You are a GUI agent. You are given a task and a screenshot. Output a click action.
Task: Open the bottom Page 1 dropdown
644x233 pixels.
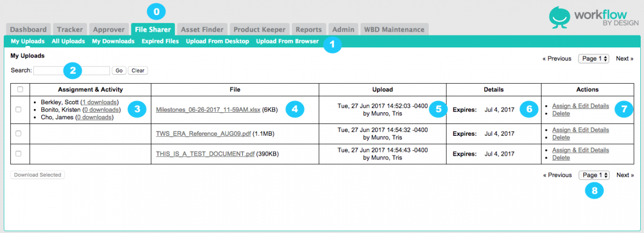594,175
